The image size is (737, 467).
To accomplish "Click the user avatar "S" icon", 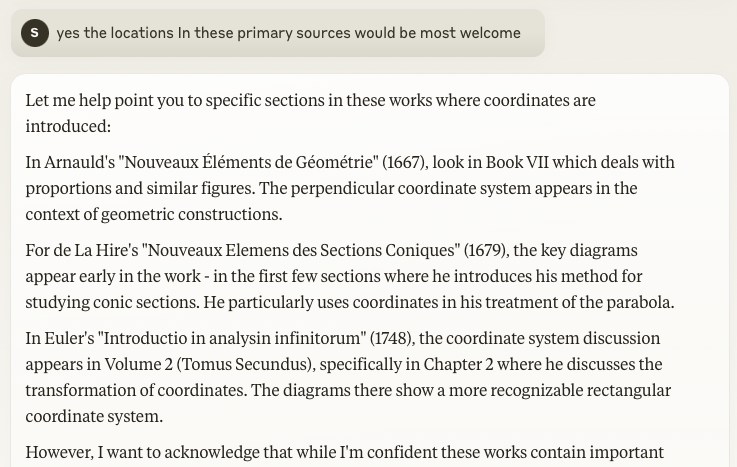I will (35, 33).
